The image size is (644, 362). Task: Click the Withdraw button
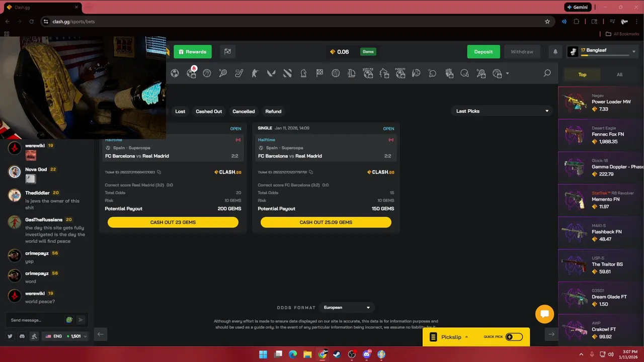[x=522, y=52]
